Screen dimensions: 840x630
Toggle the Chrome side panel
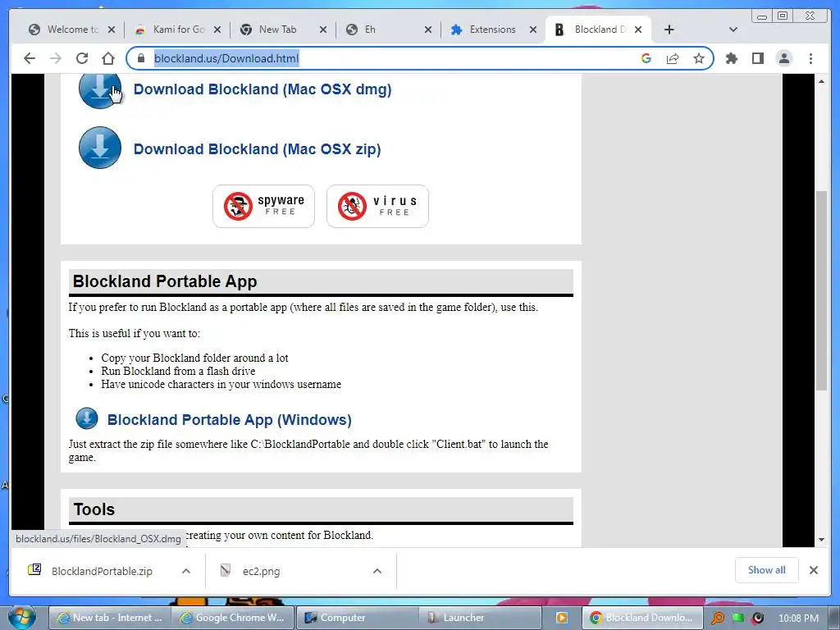pyautogui.click(x=757, y=58)
